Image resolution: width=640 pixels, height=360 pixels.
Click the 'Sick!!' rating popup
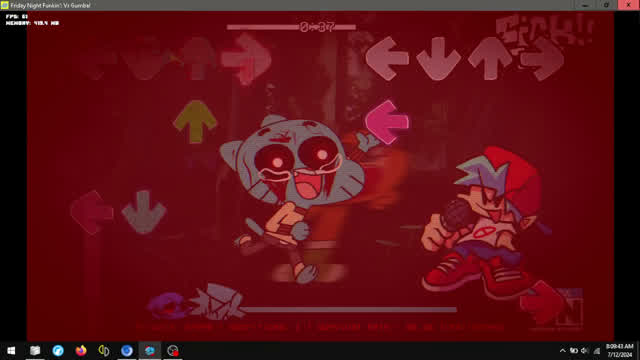tap(544, 31)
